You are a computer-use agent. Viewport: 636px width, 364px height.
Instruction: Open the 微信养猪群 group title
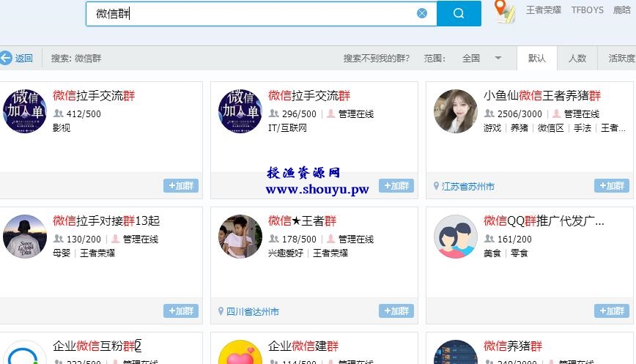(x=513, y=346)
